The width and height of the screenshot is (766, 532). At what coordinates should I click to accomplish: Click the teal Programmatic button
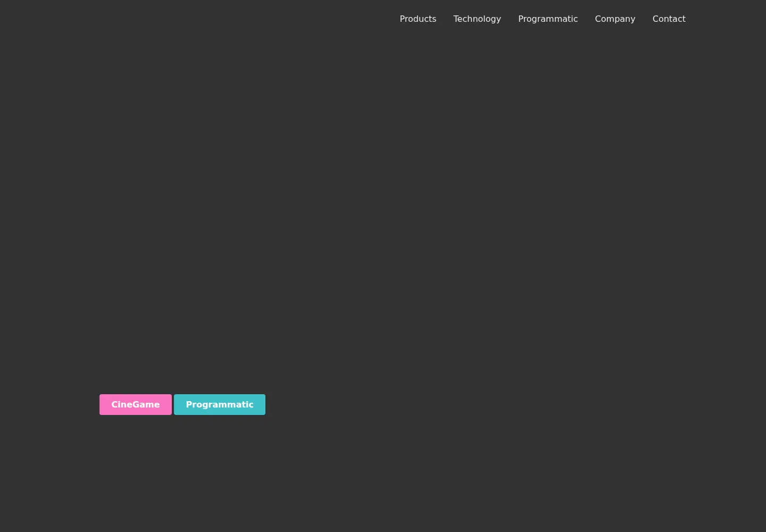click(220, 404)
